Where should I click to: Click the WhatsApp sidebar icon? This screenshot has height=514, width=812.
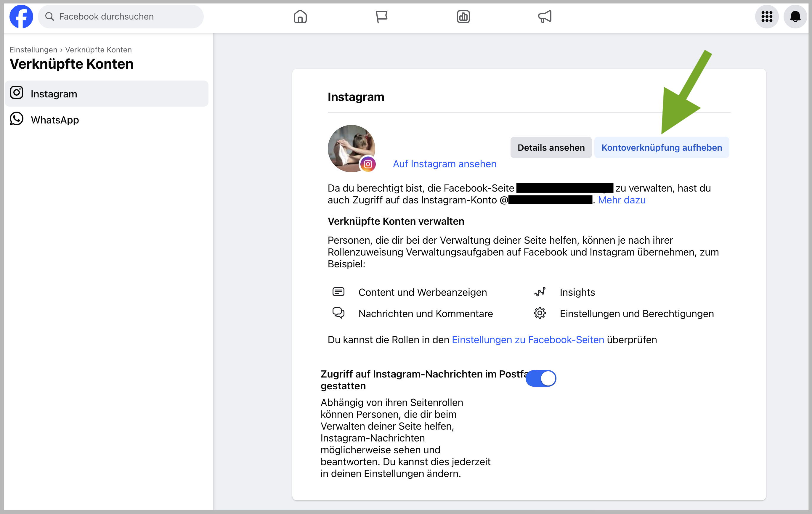point(17,119)
